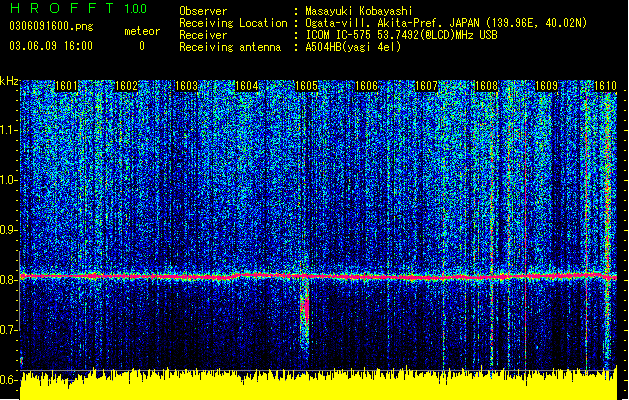Click the A504HB antenna description

[353, 47]
